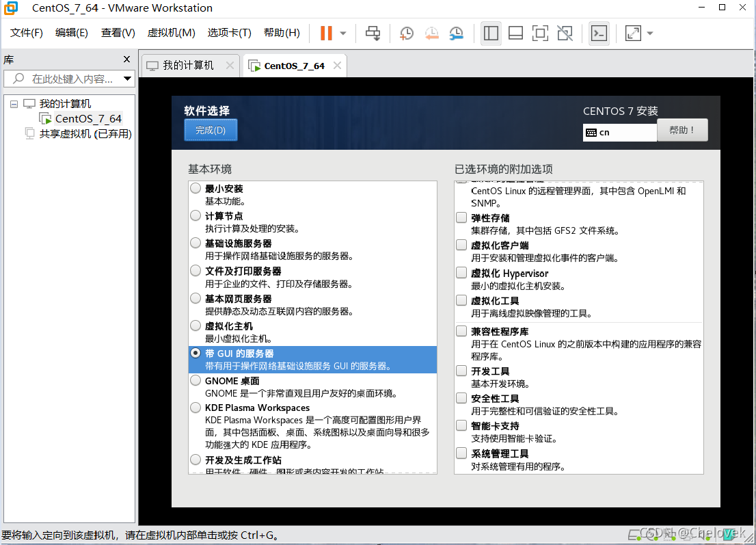
Task: Select the GNOME 桌面 radio button
Action: (x=195, y=380)
